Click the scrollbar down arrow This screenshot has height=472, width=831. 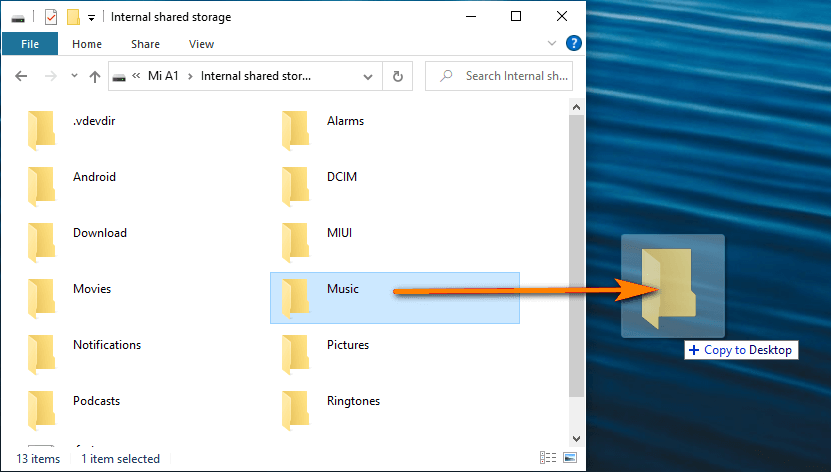[577, 439]
